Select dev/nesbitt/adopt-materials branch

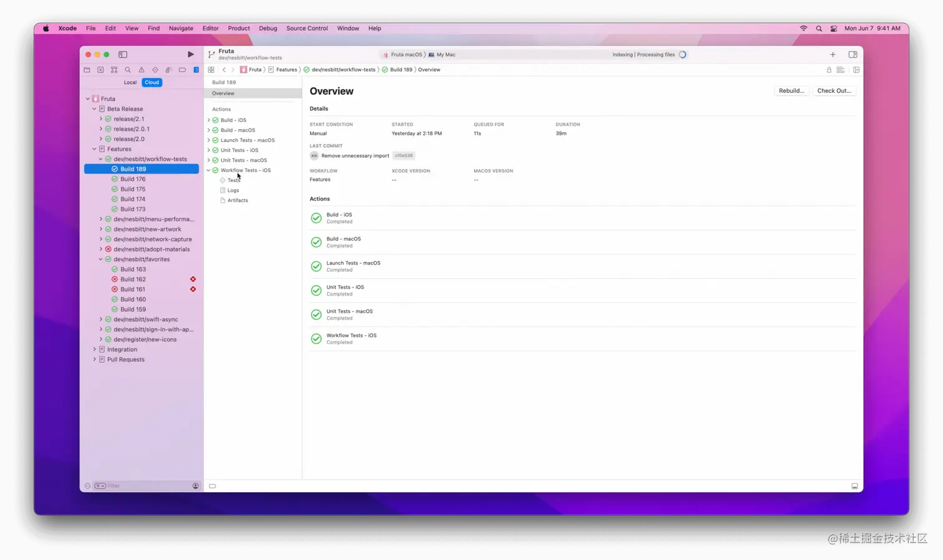[142, 249]
